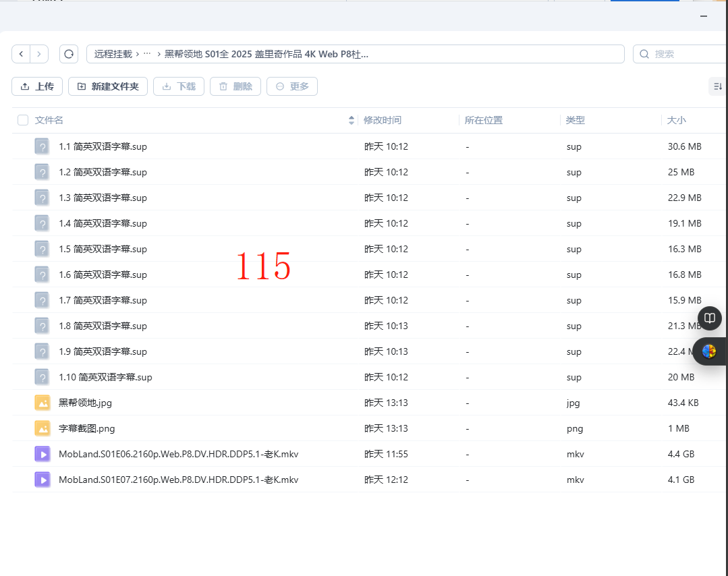Sort by 所在位置 column header

483,120
